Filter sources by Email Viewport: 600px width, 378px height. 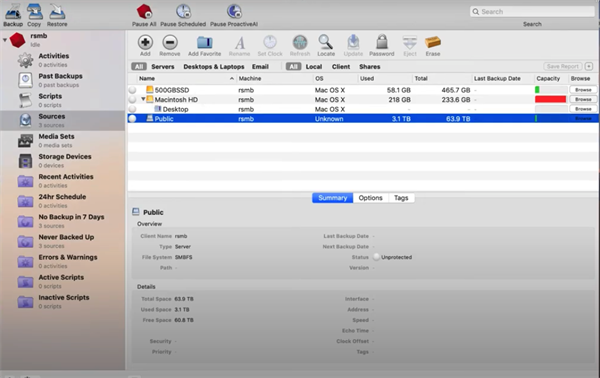pos(260,67)
